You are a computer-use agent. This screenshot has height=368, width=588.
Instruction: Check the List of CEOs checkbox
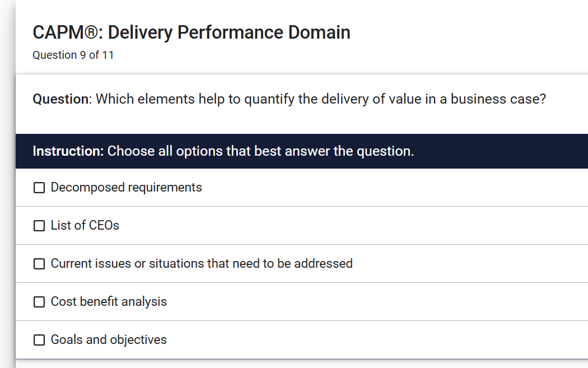pos(39,225)
